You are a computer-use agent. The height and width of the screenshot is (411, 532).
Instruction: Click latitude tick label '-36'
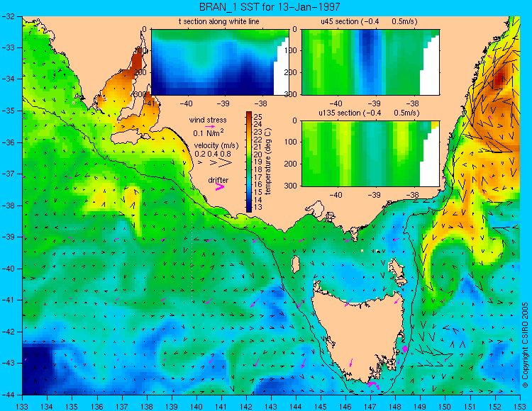[7, 142]
